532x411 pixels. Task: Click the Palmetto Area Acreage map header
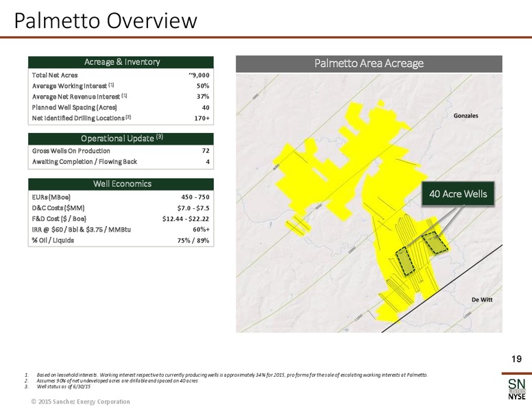coord(369,64)
